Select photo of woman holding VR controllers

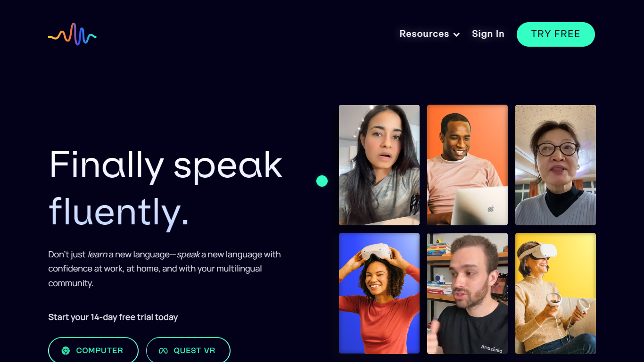[x=555, y=293]
